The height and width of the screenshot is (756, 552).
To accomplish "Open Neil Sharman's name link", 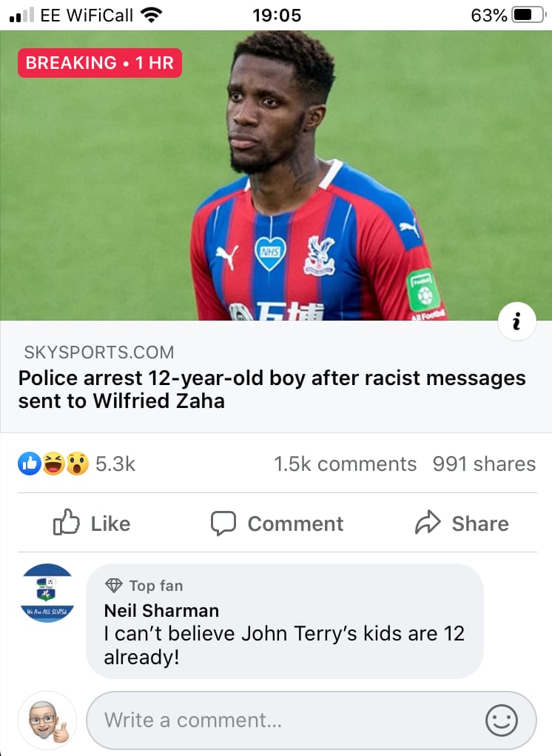I will [x=161, y=610].
